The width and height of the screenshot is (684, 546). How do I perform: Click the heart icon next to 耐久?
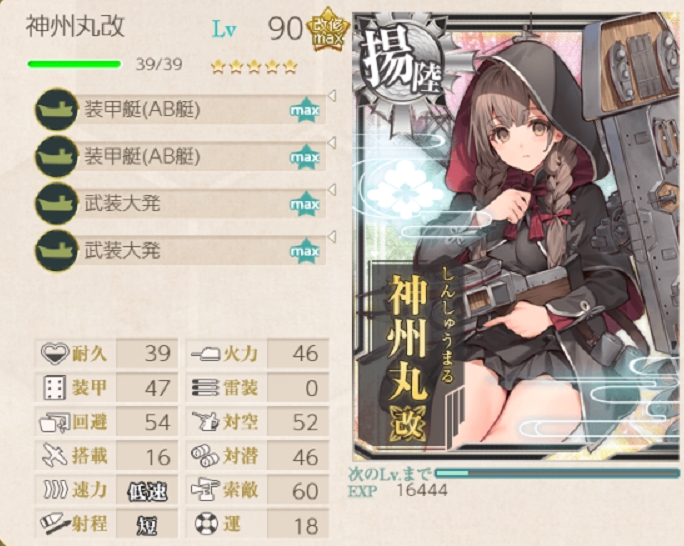coord(55,353)
